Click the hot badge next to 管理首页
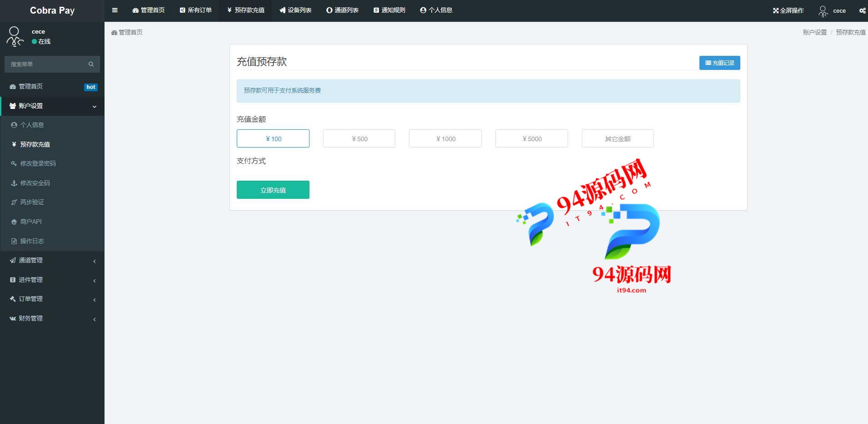Image resolution: width=868 pixels, height=424 pixels. pos(91,87)
